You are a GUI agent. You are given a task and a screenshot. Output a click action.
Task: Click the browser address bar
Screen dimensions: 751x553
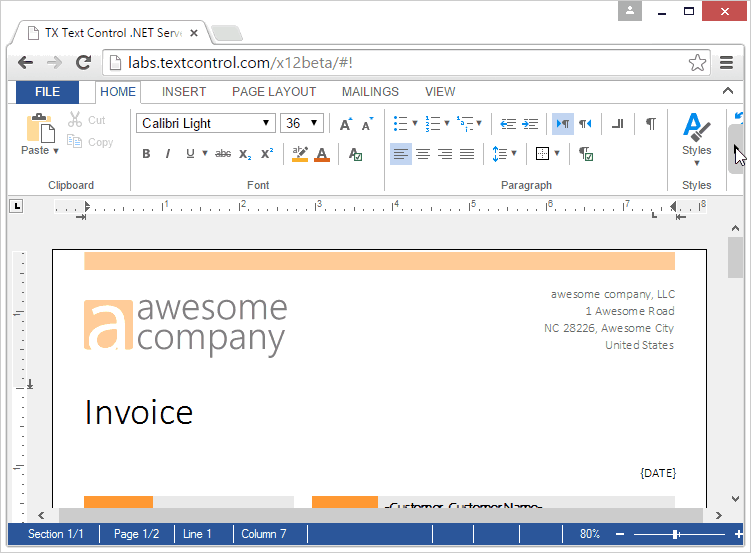(x=400, y=63)
